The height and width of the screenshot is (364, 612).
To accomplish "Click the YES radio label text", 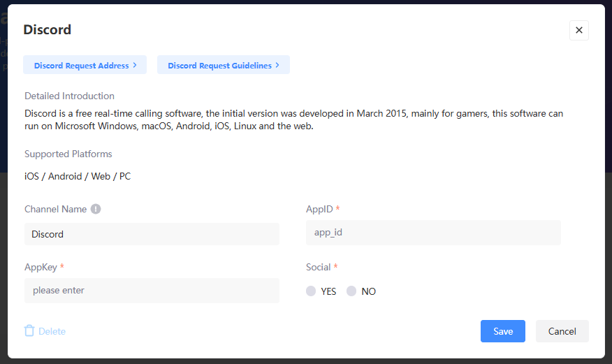I will click(x=328, y=291).
